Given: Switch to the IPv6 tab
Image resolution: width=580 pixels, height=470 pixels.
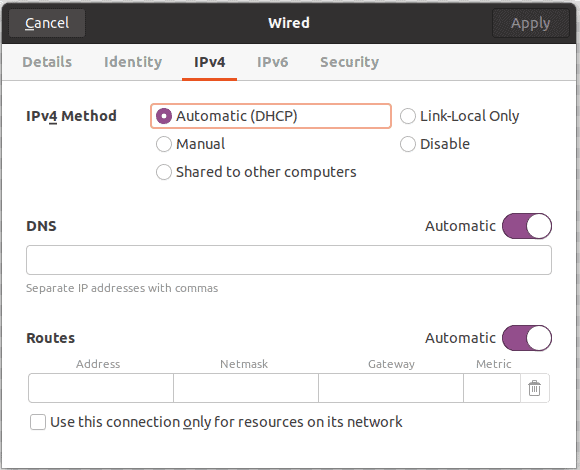Looking at the screenshot, I should click(x=273, y=62).
